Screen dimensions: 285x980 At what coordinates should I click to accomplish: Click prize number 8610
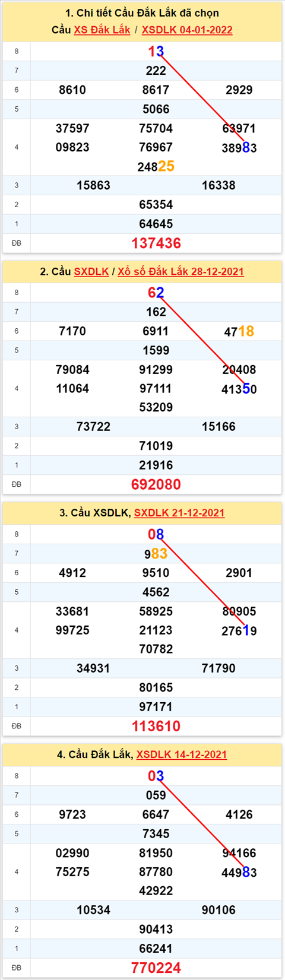(x=72, y=90)
